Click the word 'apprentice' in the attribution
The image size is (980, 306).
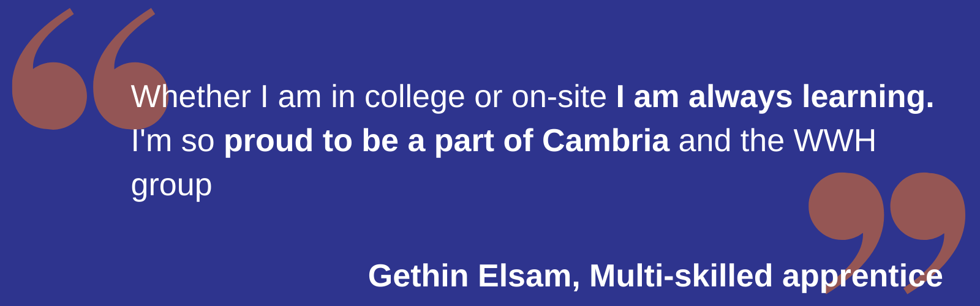click(x=862, y=277)
